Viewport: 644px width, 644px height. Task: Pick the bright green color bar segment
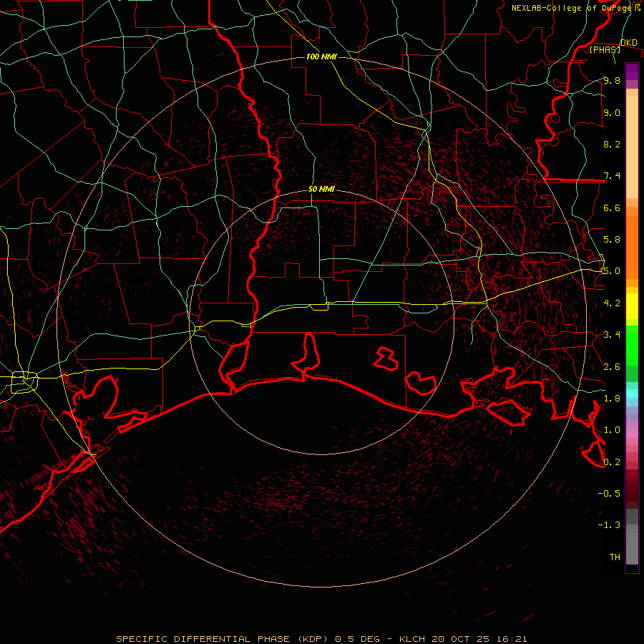[x=632, y=346]
